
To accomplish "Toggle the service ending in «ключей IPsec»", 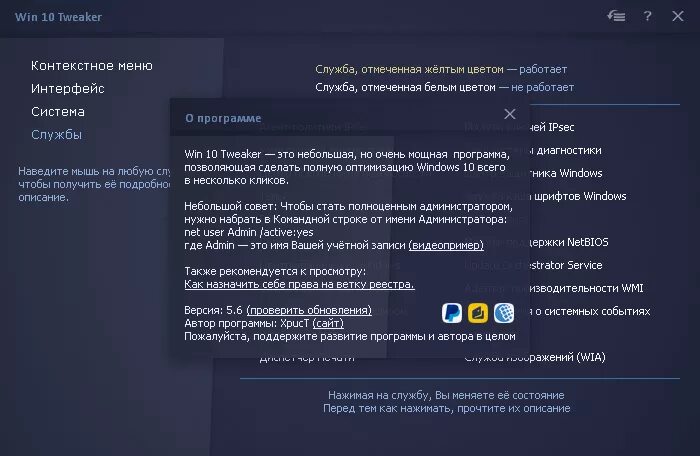I will [x=519, y=127].
